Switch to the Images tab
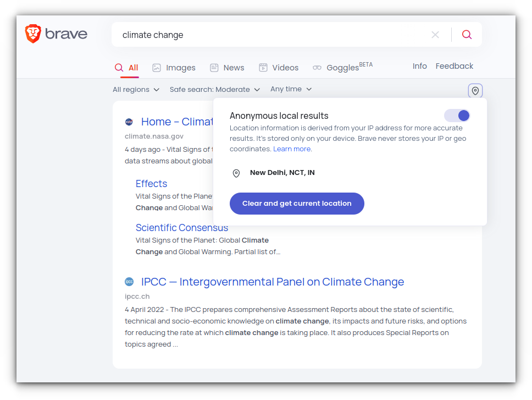This screenshot has width=532, height=400. click(x=174, y=68)
